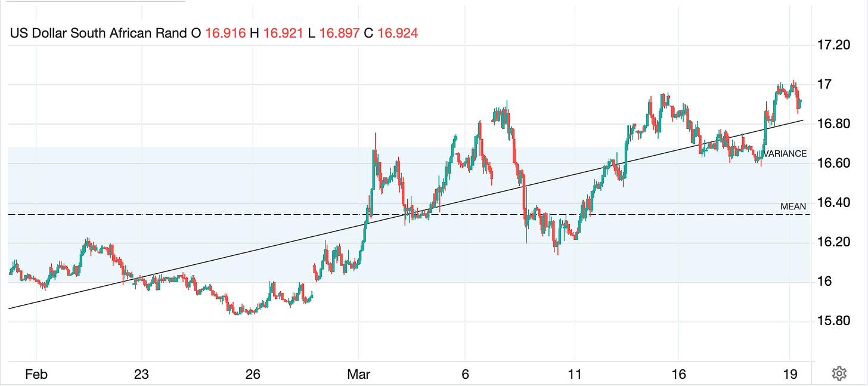The image size is (868, 386).
Task: Click the high value 16.921
Action: 284,33
